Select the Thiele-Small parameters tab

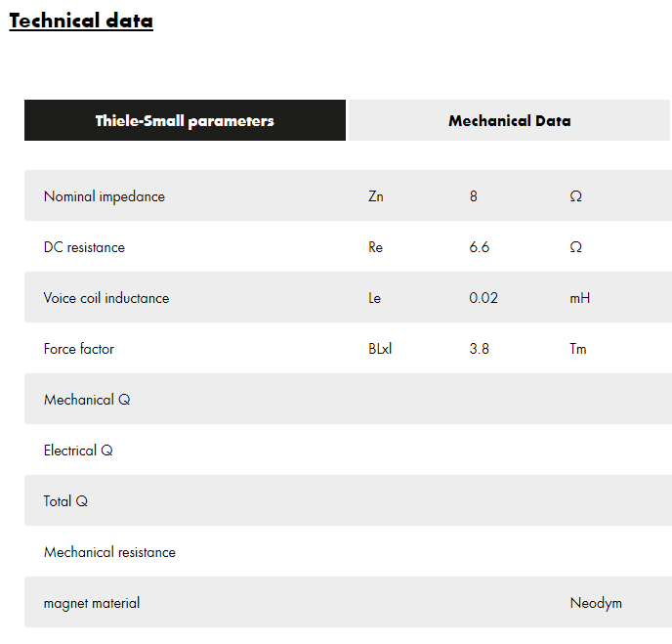coord(185,121)
